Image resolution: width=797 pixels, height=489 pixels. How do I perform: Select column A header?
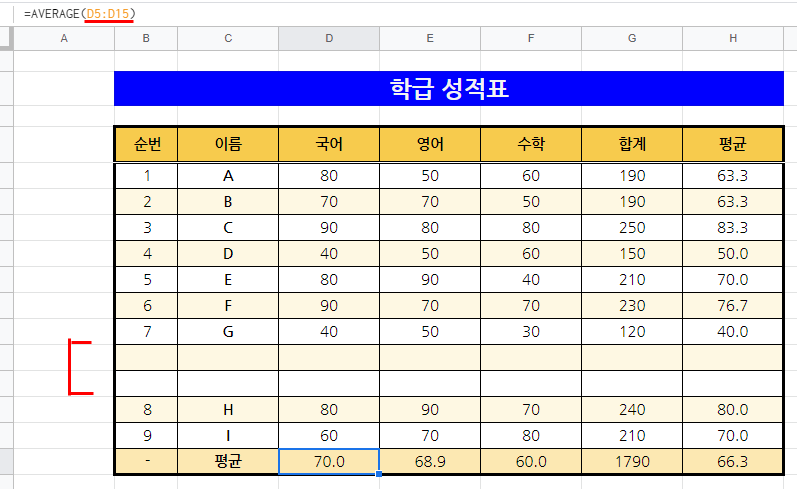[x=64, y=38]
